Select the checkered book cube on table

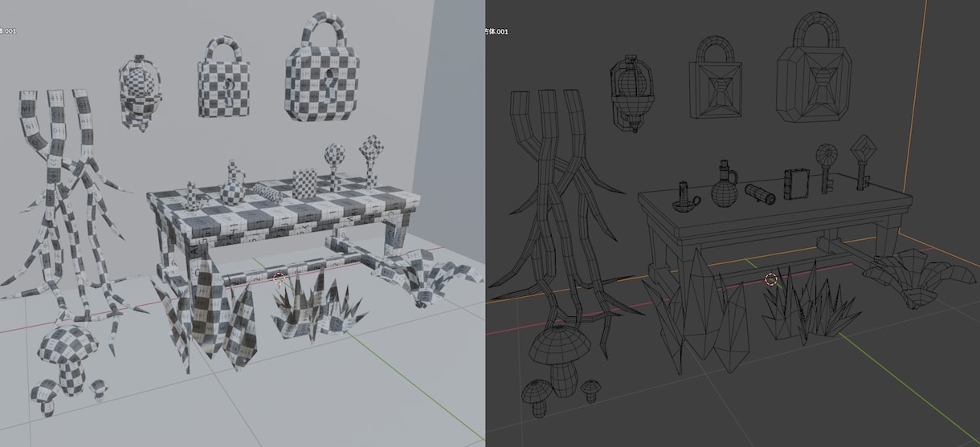(303, 183)
